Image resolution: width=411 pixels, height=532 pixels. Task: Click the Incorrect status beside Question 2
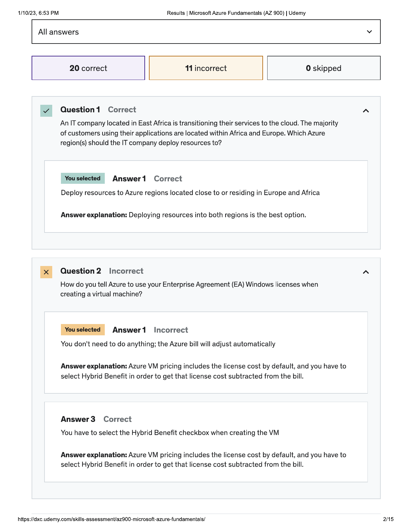pos(126,271)
